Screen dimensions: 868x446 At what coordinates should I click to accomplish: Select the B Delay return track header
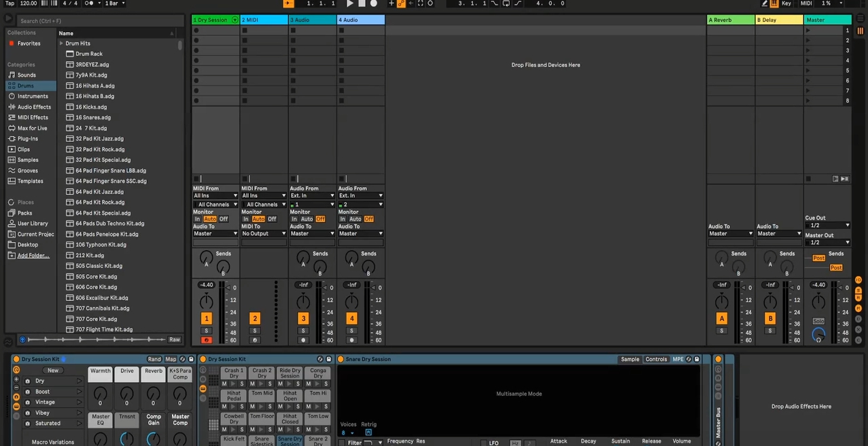pyautogui.click(x=779, y=20)
